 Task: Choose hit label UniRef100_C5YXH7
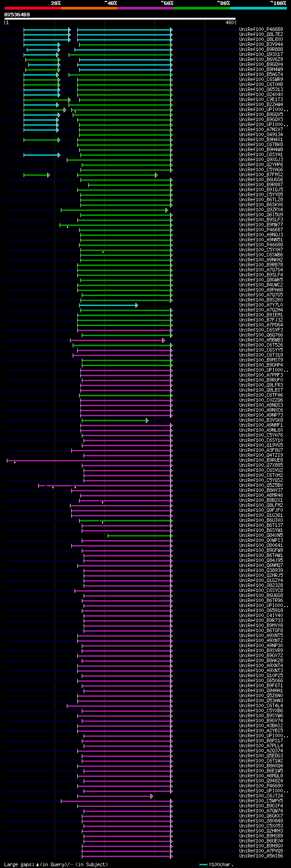click(261, 250)
